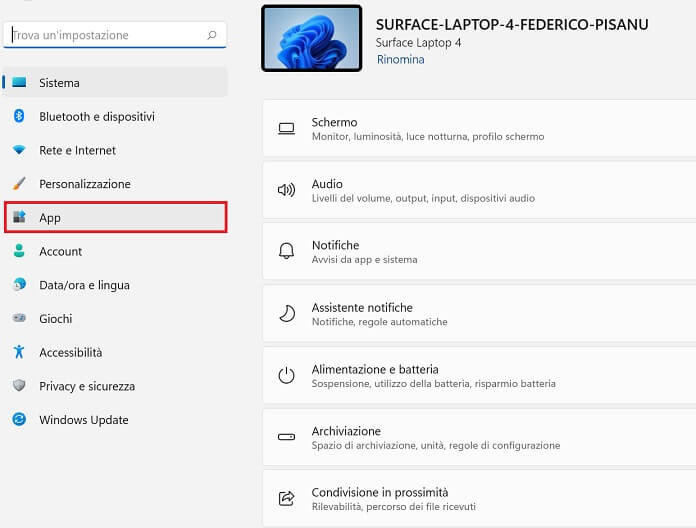696x528 pixels.
Task: Click the Archiviazione drive icon
Action: tap(286, 437)
